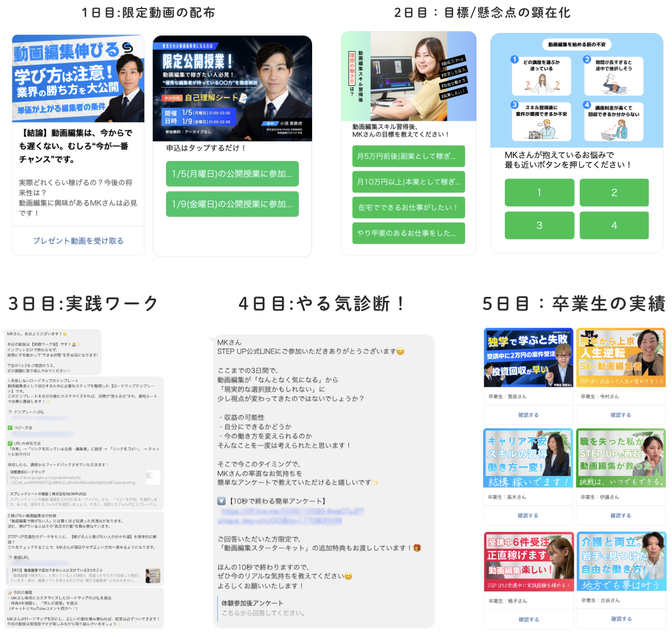
Task: Join the 1/5 Monday public class
Action: [x=232, y=174]
